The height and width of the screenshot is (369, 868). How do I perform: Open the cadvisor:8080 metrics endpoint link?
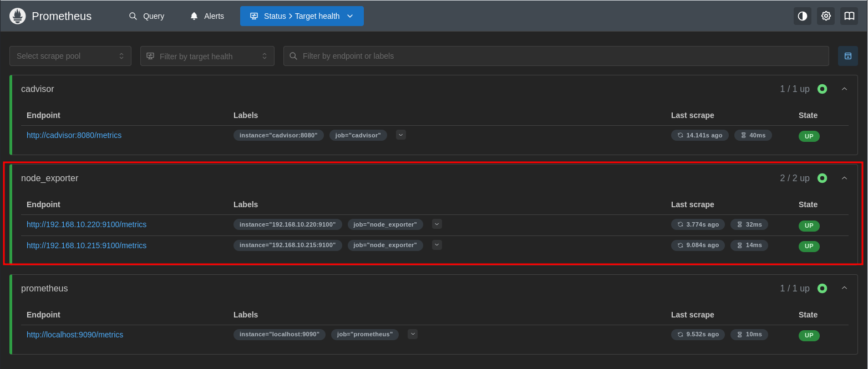point(74,135)
